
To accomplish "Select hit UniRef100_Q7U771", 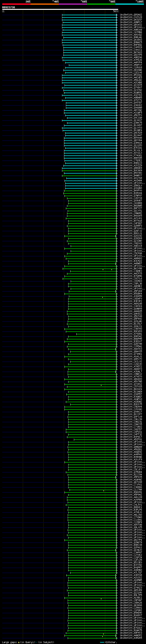I will [131, 100].
